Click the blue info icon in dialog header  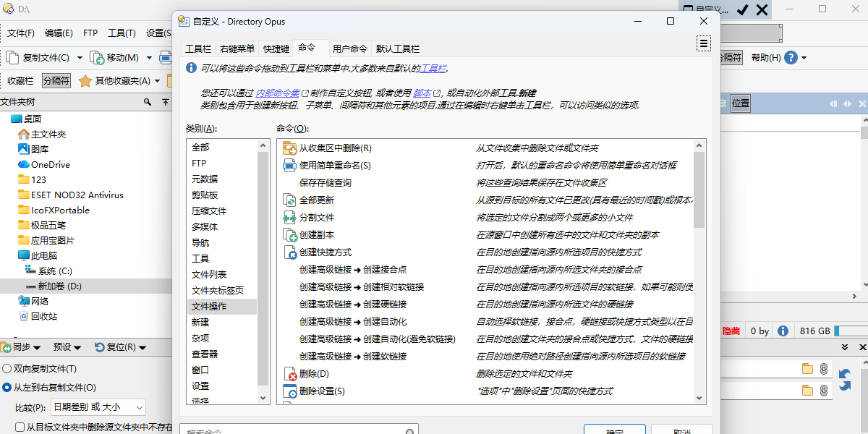pos(192,68)
